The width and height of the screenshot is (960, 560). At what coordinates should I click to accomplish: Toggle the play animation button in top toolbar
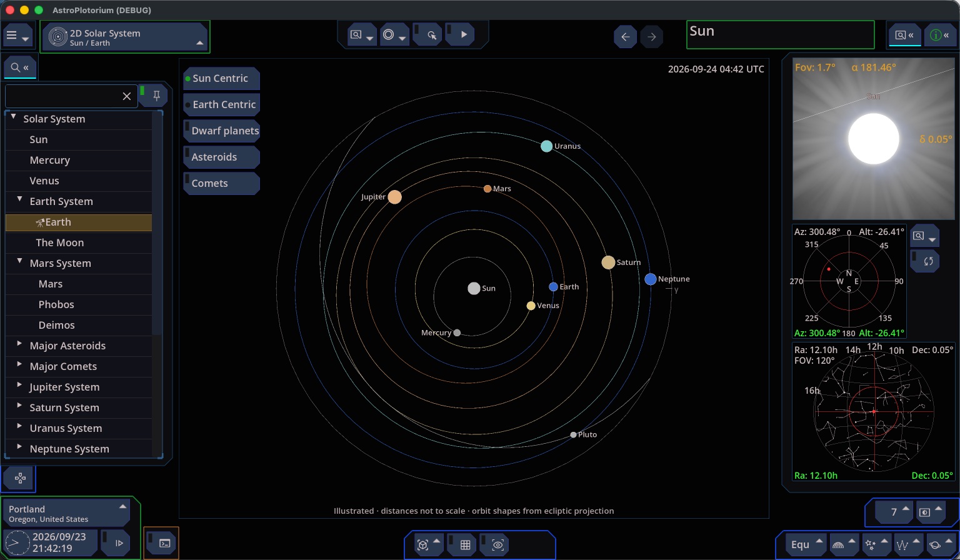click(x=460, y=35)
